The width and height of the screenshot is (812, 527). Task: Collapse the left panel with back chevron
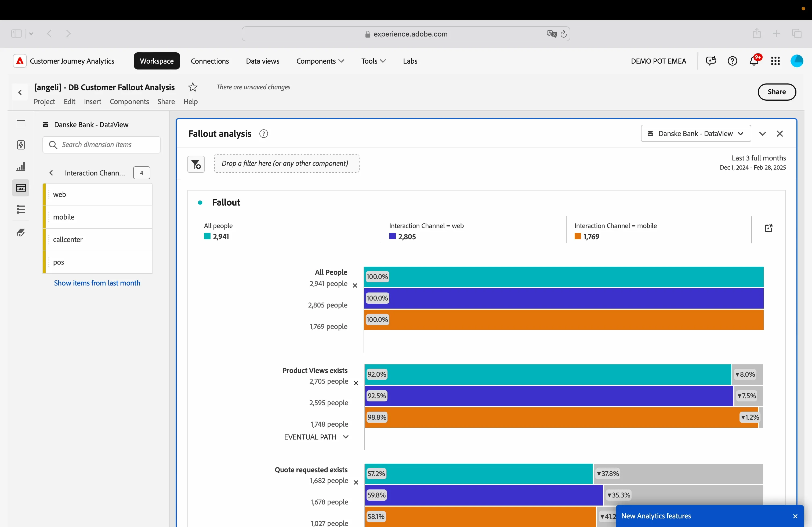pos(20,92)
